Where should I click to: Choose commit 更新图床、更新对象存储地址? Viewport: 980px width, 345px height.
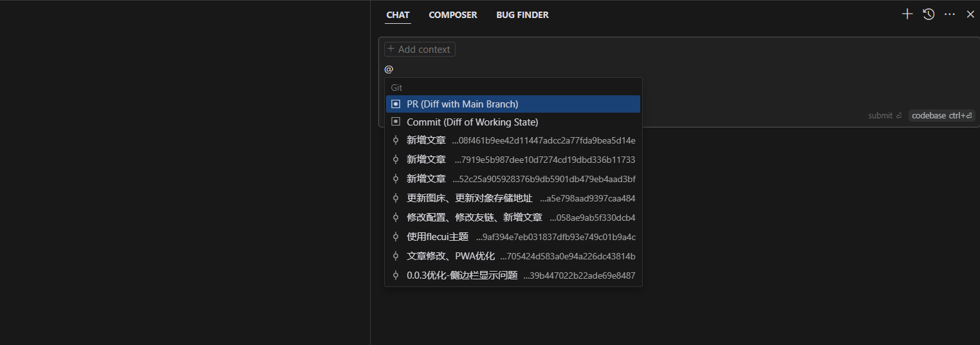(513, 198)
